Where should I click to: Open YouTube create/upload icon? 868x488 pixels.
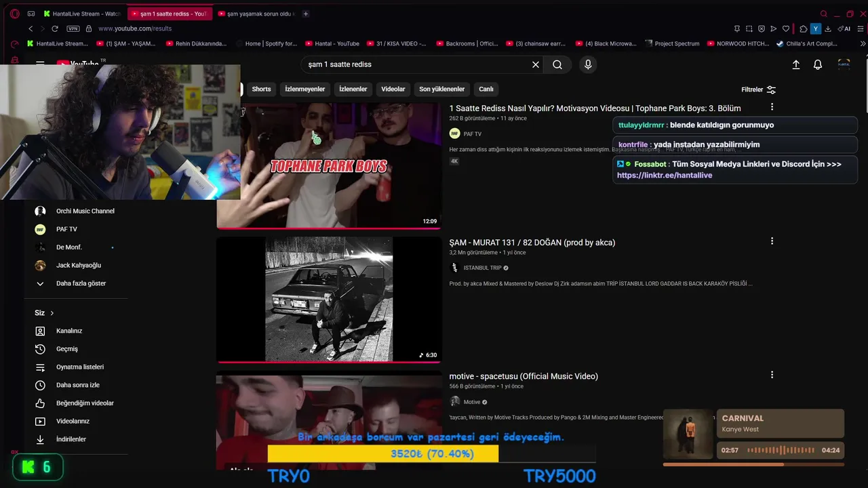pyautogui.click(x=796, y=64)
